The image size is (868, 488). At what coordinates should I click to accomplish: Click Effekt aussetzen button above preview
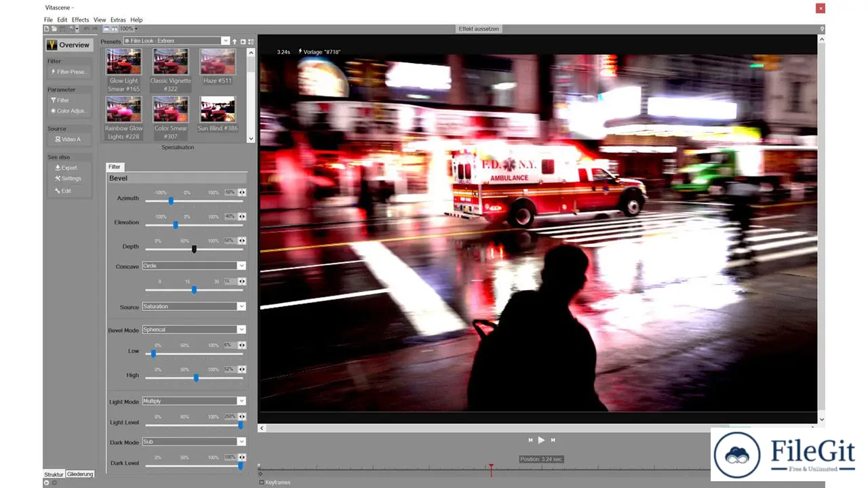pos(479,29)
